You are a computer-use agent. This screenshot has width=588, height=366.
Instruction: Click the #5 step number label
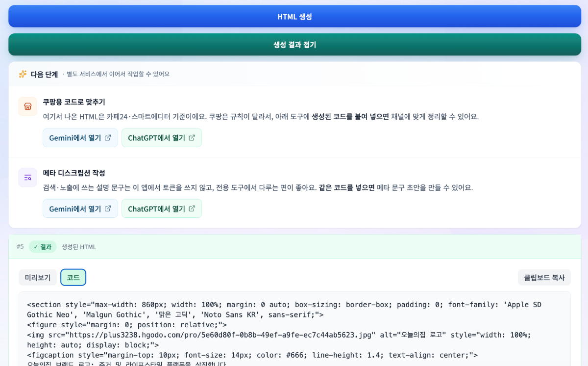[20, 247]
